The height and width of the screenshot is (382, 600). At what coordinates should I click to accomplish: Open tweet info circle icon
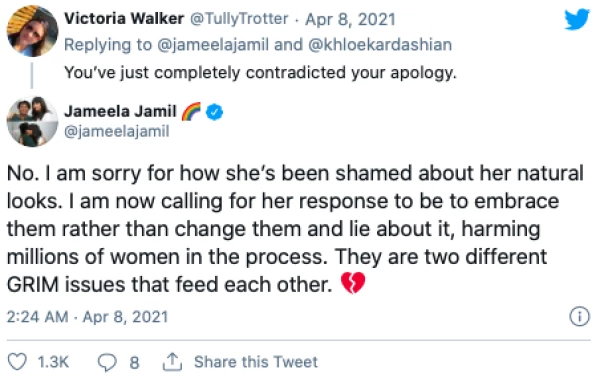(579, 317)
